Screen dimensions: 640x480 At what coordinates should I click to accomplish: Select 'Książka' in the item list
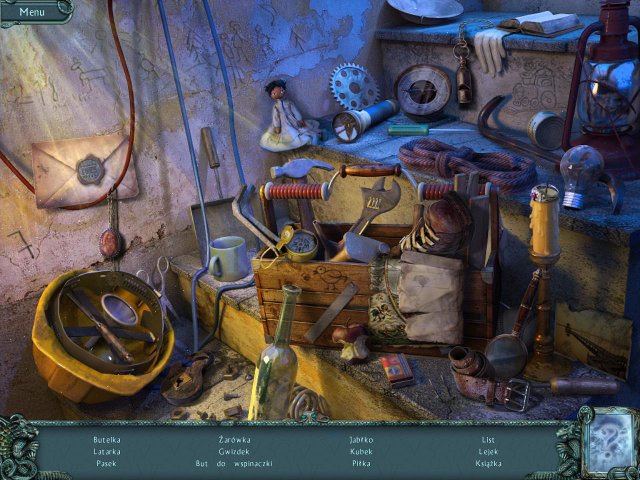click(x=488, y=464)
